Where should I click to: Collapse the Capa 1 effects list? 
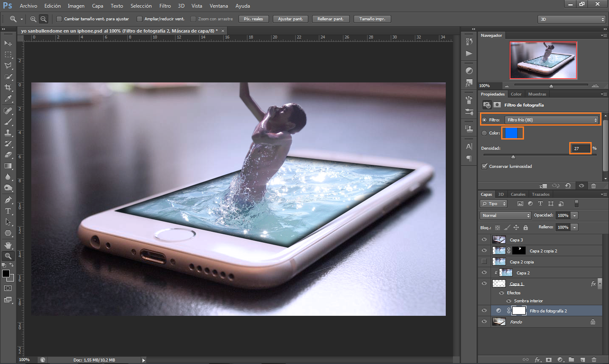(x=600, y=284)
